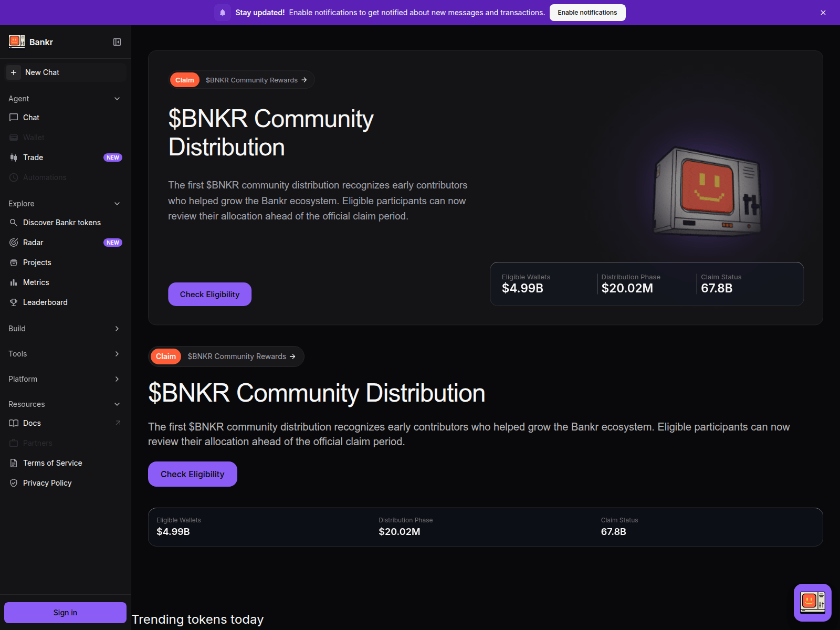Open Chat from the sidebar

(65, 118)
